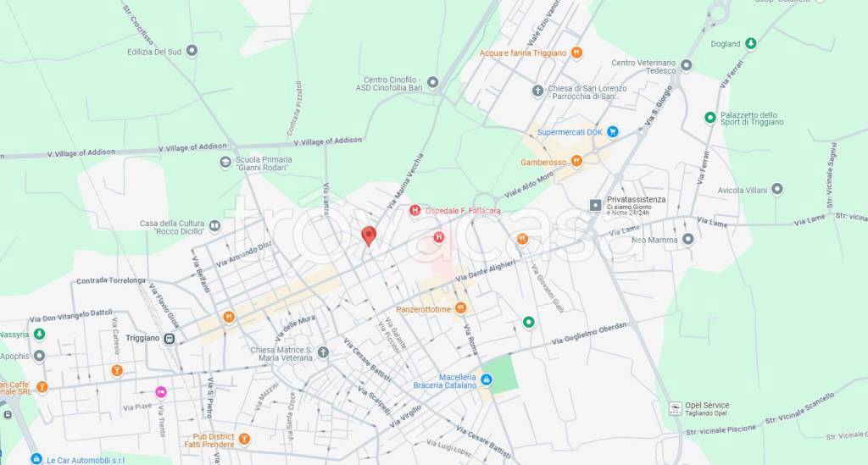This screenshot has height=465, width=868.
Task: Open the Privatassistenza square icon
Action: pyautogui.click(x=595, y=205)
